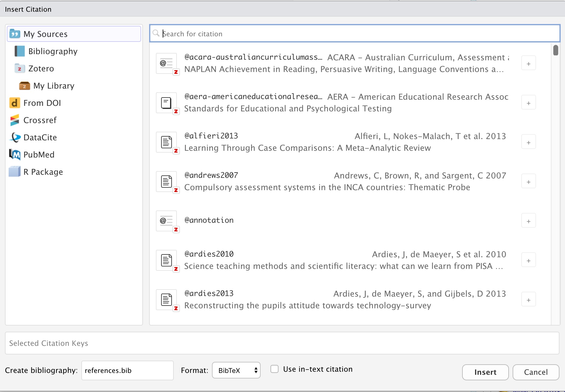The width and height of the screenshot is (565, 392).
Task: Click authors 'Alfieri, L, Nokes-Malach, T et al. 2013'
Action: pyautogui.click(x=430, y=136)
